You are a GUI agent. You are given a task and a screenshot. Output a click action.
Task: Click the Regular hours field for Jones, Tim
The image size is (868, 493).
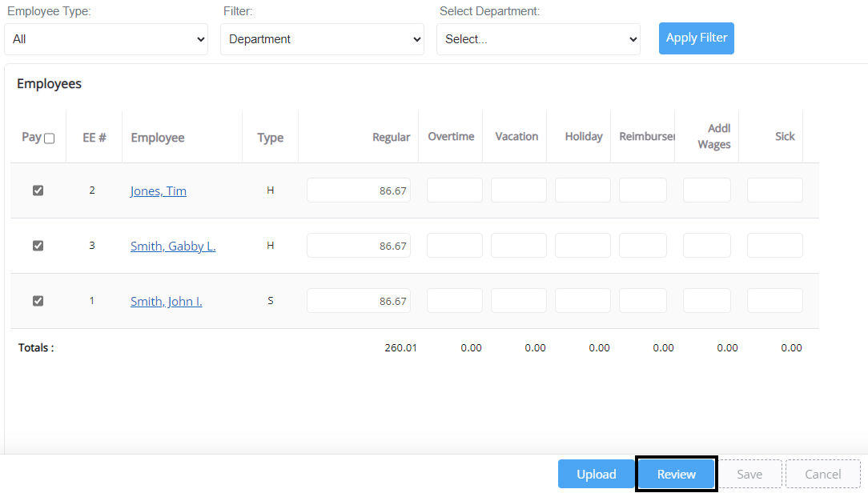(x=358, y=190)
